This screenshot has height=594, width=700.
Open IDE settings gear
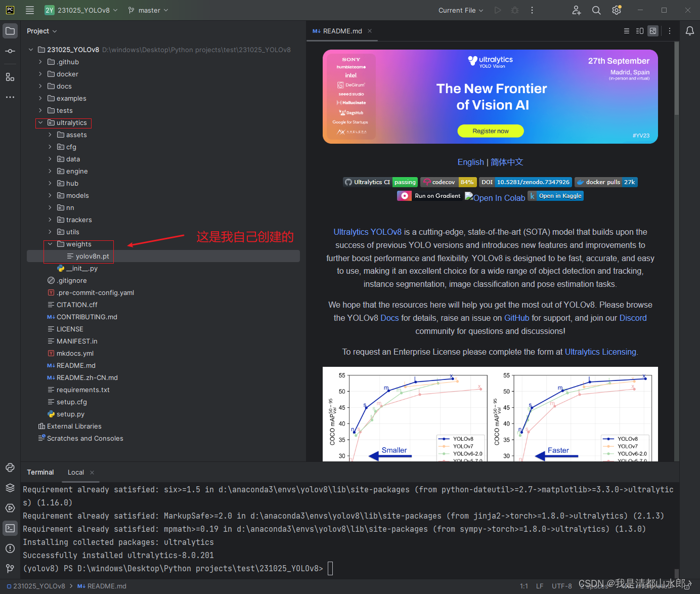[617, 10]
